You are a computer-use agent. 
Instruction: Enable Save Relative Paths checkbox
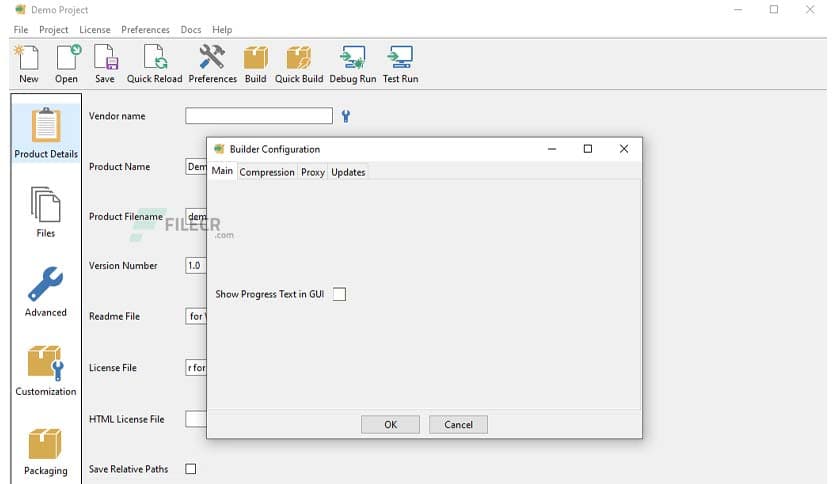(190, 469)
